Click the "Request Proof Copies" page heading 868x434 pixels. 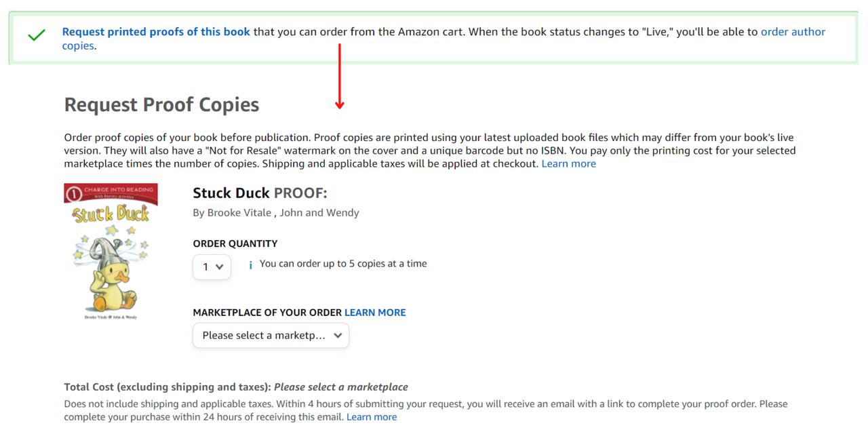click(161, 104)
